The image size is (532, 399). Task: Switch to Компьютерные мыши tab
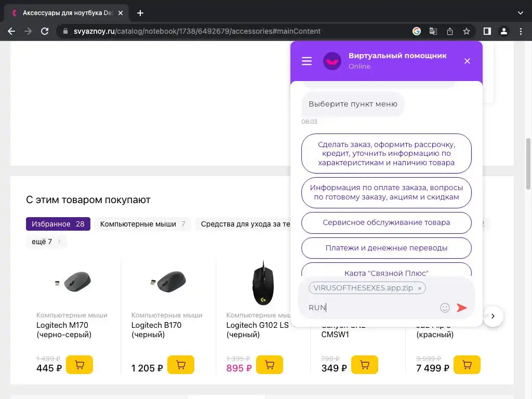142,224
